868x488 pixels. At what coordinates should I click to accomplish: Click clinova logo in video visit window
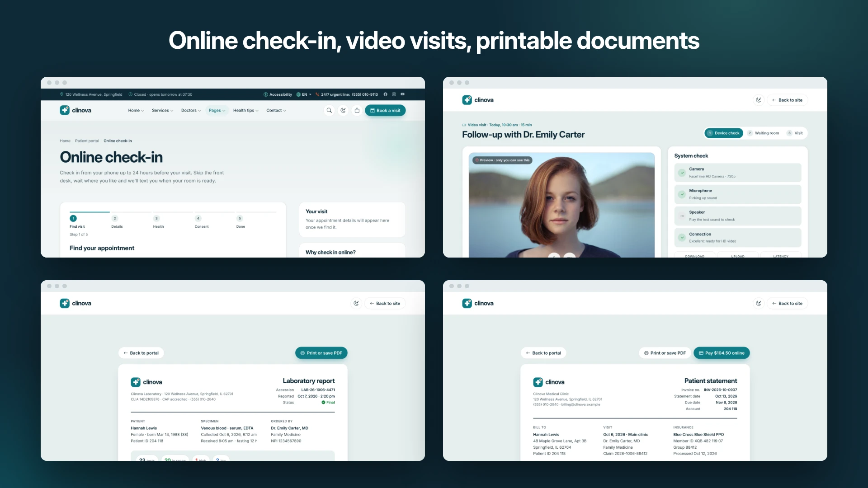point(478,100)
